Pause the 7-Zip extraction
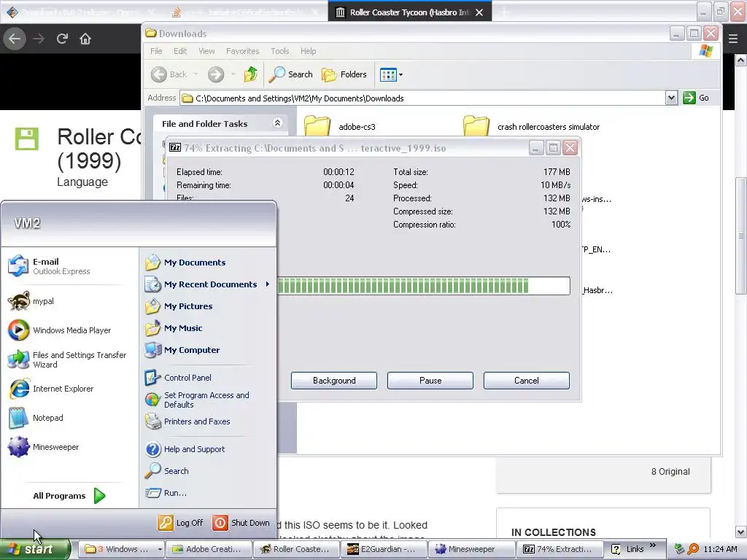The width and height of the screenshot is (747, 560). coord(430,381)
